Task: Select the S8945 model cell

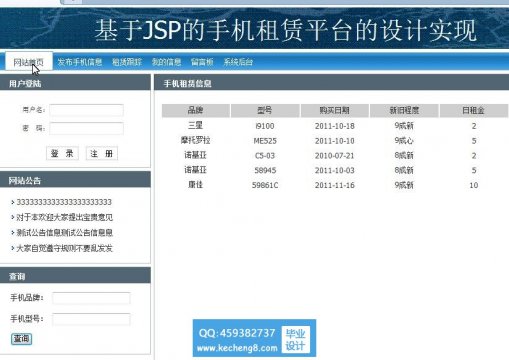Action: coord(265,170)
